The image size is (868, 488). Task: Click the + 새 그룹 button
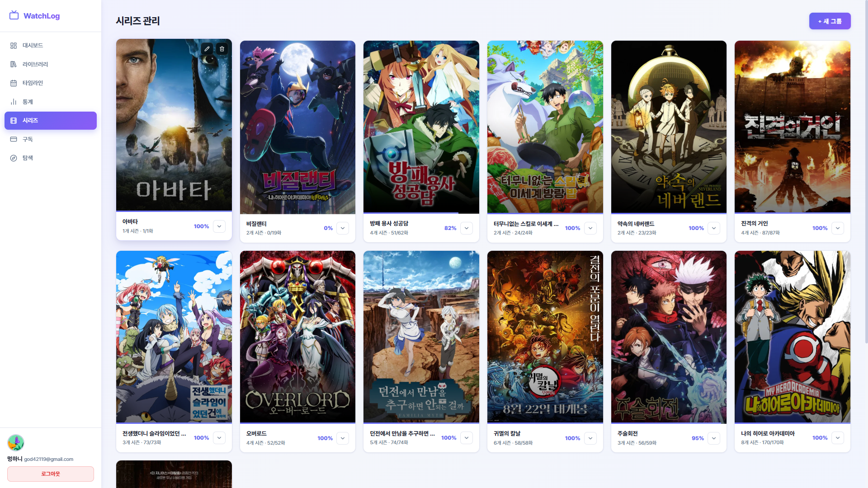tap(830, 21)
